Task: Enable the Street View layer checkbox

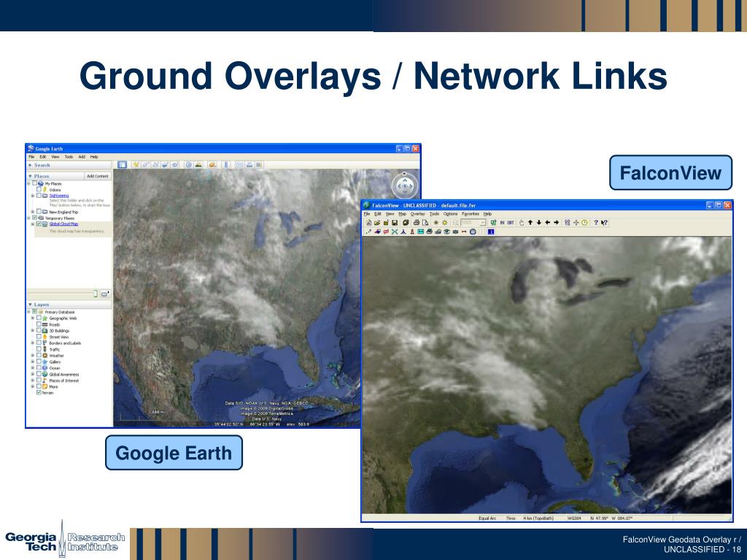Action: (x=39, y=337)
